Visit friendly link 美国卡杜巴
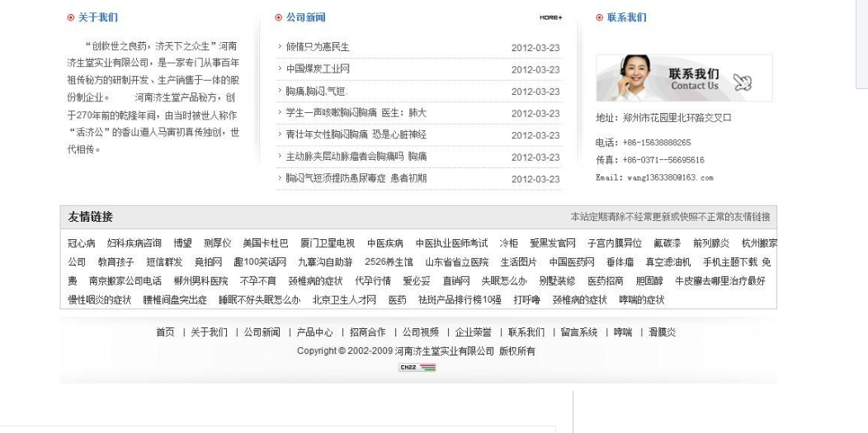 click(x=266, y=243)
